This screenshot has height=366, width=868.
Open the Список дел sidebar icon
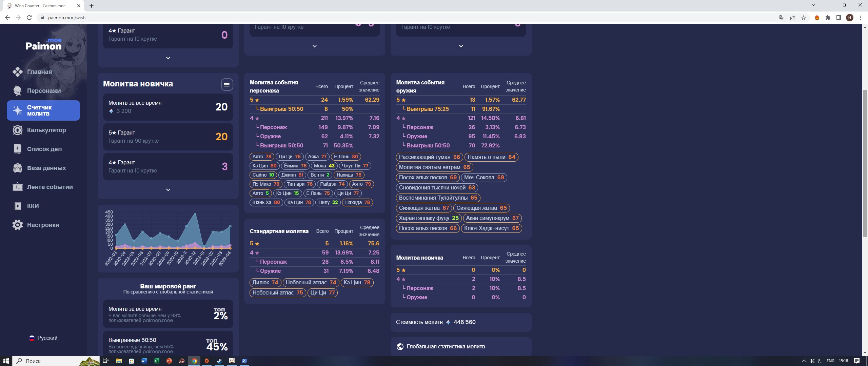point(18,149)
